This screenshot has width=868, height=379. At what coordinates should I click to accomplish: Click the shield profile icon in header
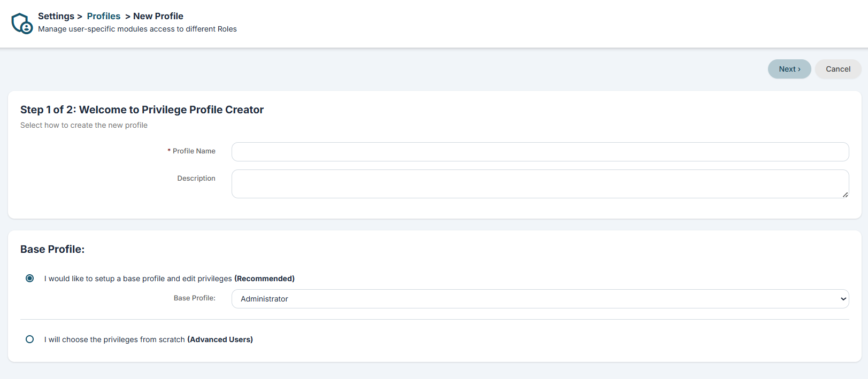coord(22,23)
